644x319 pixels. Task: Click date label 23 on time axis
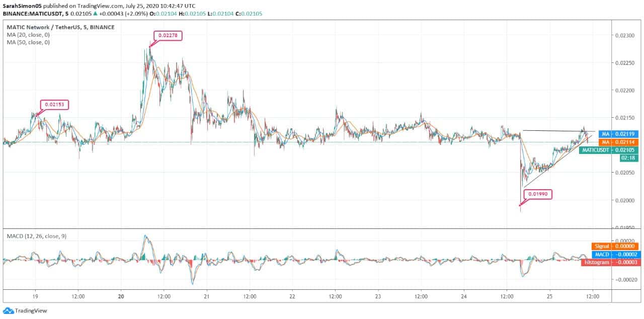[x=378, y=296]
